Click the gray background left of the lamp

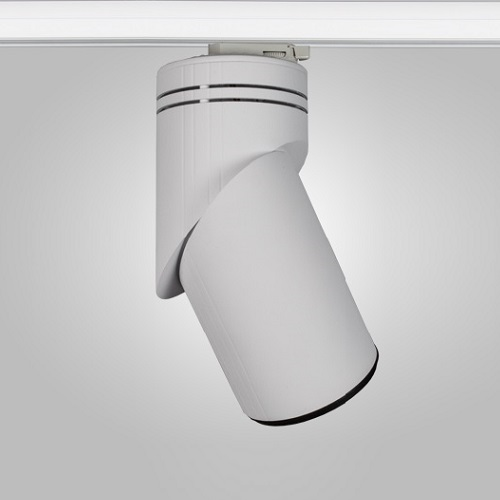pyautogui.click(x=77, y=250)
